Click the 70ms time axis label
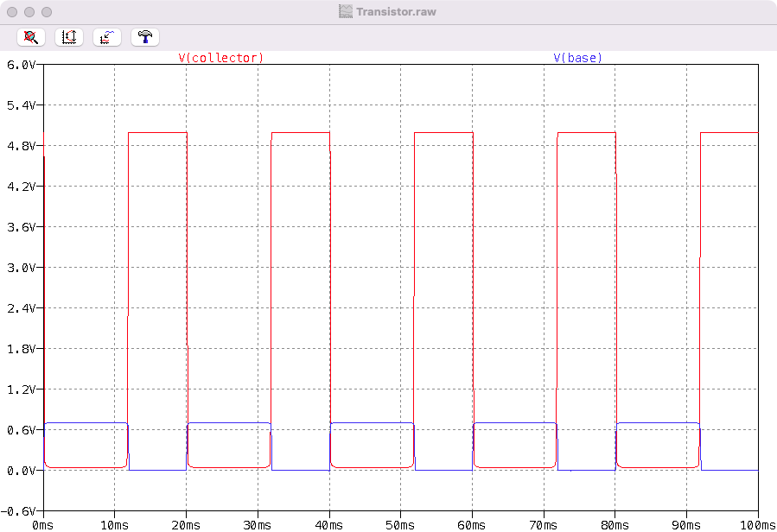 click(544, 525)
